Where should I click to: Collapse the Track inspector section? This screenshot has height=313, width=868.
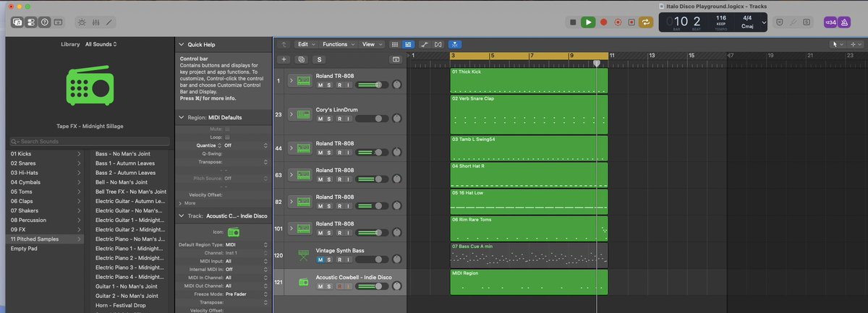181,215
